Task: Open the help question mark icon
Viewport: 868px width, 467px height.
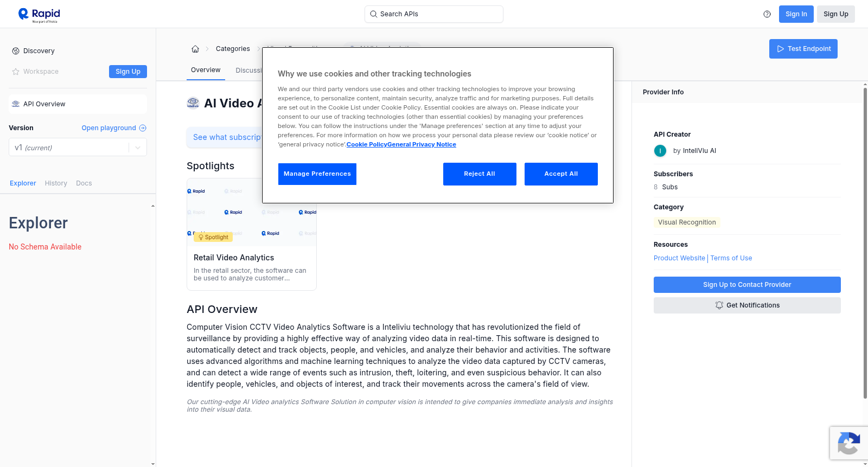Action: pos(767,14)
